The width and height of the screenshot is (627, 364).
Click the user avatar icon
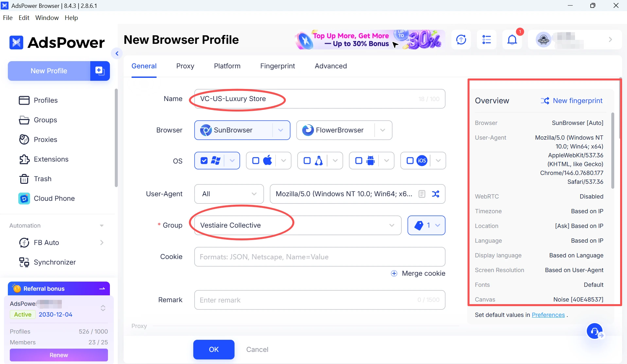pyautogui.click(x=543, y=40)
